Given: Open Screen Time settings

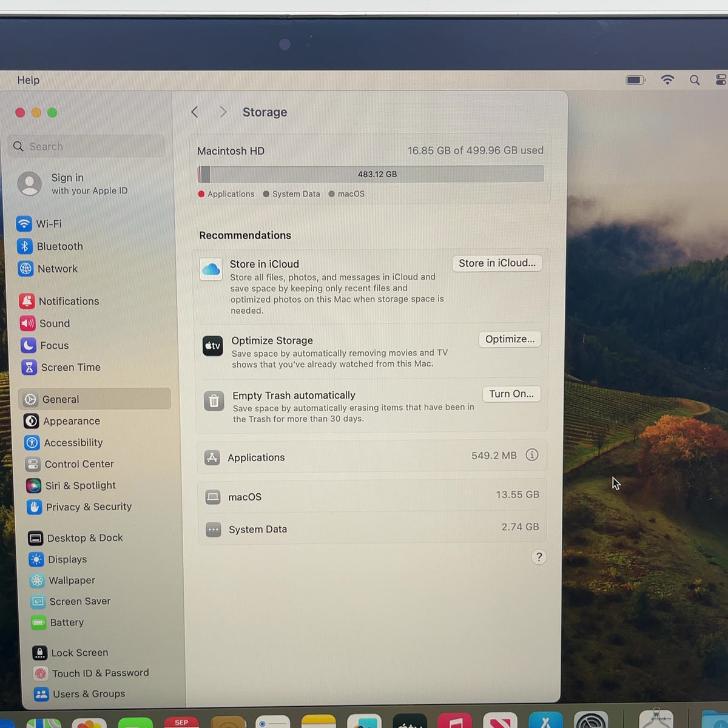Looking at the screenshot, I should 61,367.
